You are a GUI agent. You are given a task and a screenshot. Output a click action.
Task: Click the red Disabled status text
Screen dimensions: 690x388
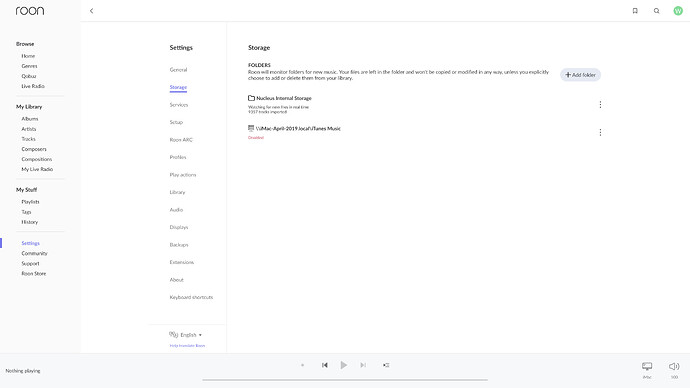[x=256, y=138]
